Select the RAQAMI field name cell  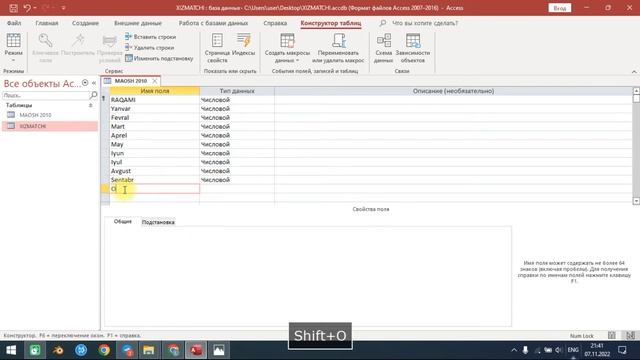pyautogui.click(x=155, y=100)
